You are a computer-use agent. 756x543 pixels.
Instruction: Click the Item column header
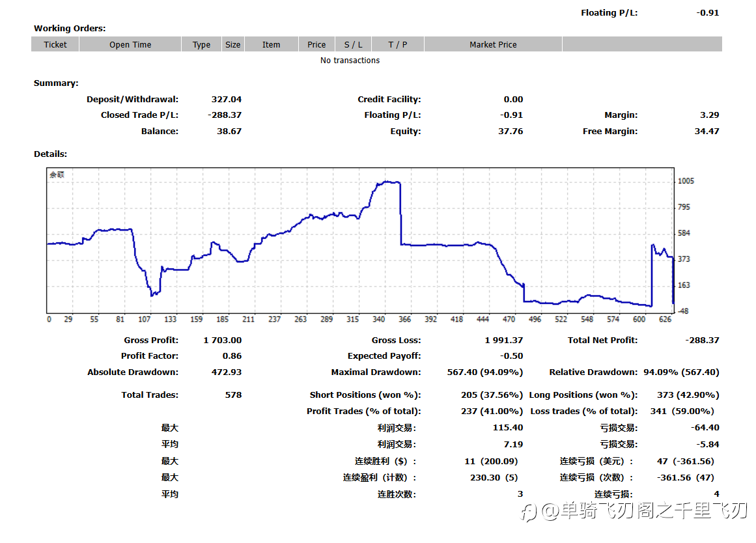[x=271, y=44]
